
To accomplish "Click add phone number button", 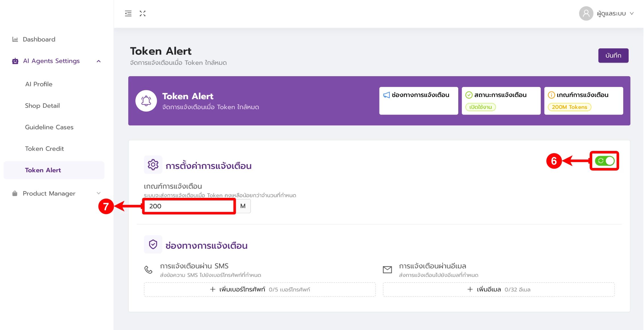I will tap(259, 289).
